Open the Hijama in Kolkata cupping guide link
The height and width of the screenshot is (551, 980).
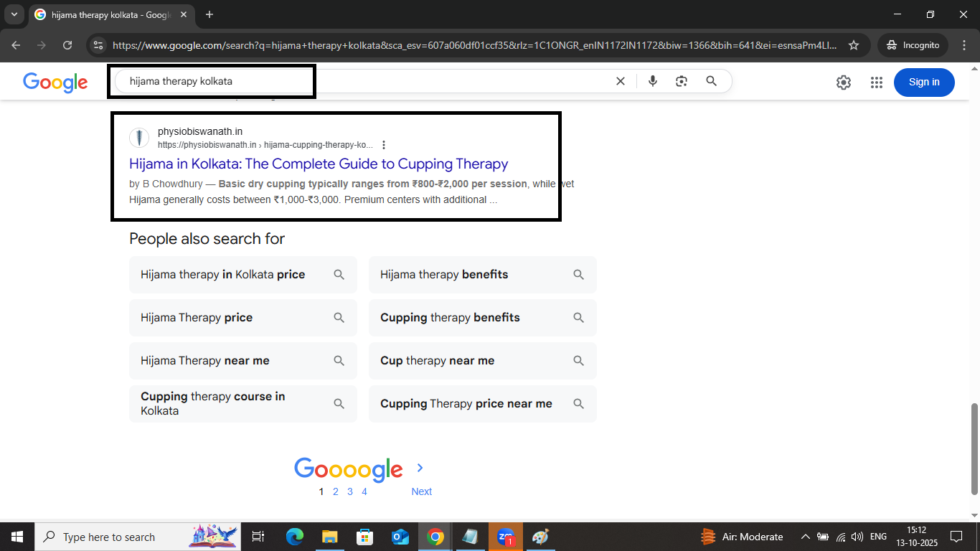click(318, 164)
